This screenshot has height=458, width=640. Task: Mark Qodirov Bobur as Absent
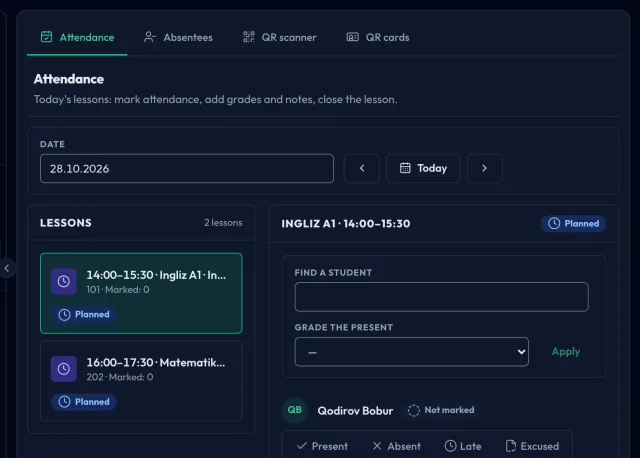click(396, 446)
